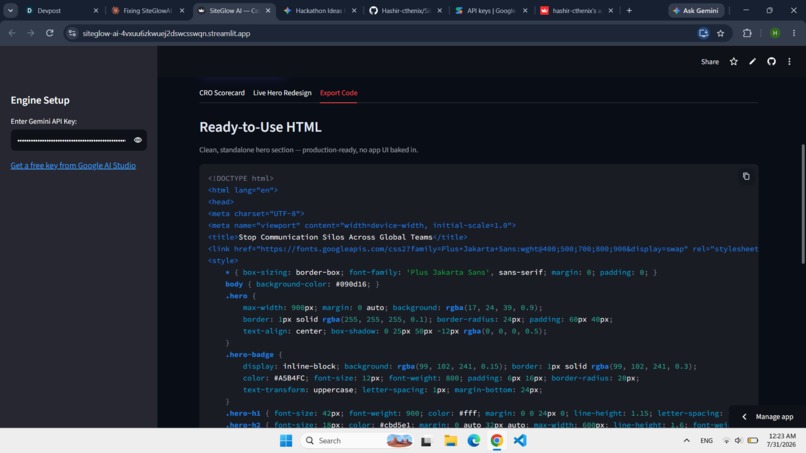Image resolution: width=806 pixels, height=453 pixels.
Task: Click the ENG language indicator
Action: tap(706, 441)
